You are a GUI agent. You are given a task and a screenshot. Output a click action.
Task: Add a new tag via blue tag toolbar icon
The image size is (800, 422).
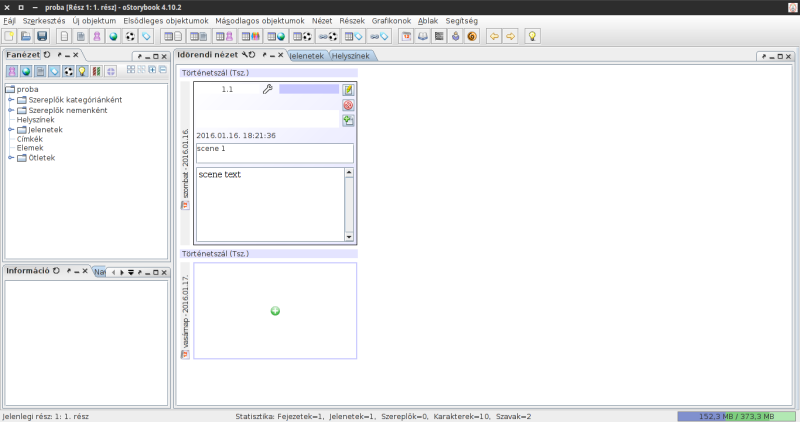(146, 36)
